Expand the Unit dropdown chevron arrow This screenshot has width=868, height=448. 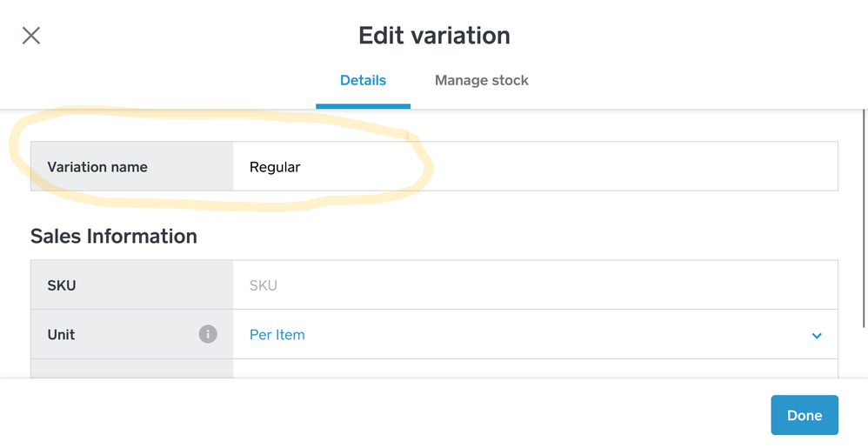click(817, 336)
